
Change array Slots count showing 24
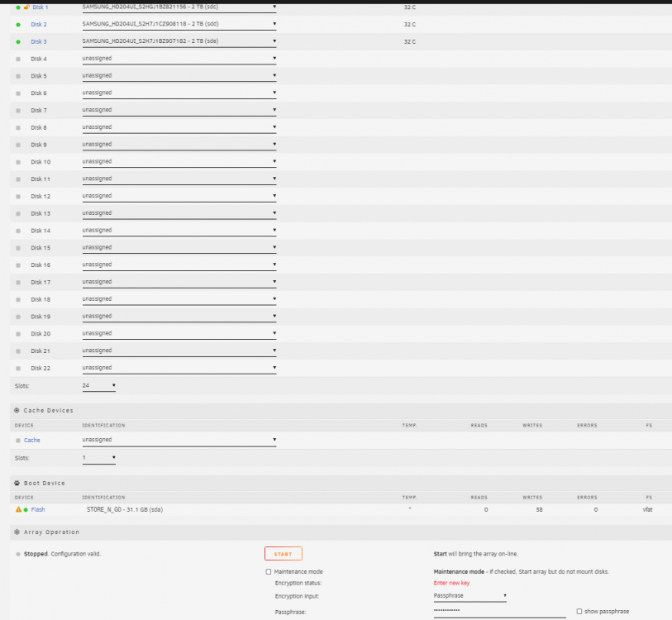pos(99,386)
